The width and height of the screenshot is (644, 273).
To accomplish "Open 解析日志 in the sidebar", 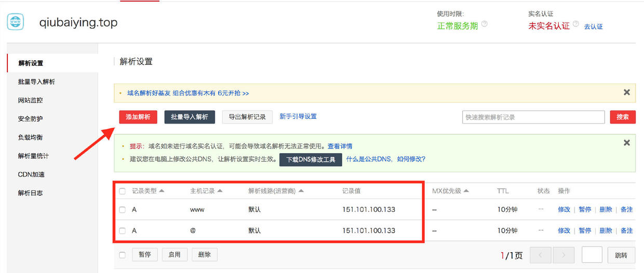I will coord(30,193).
